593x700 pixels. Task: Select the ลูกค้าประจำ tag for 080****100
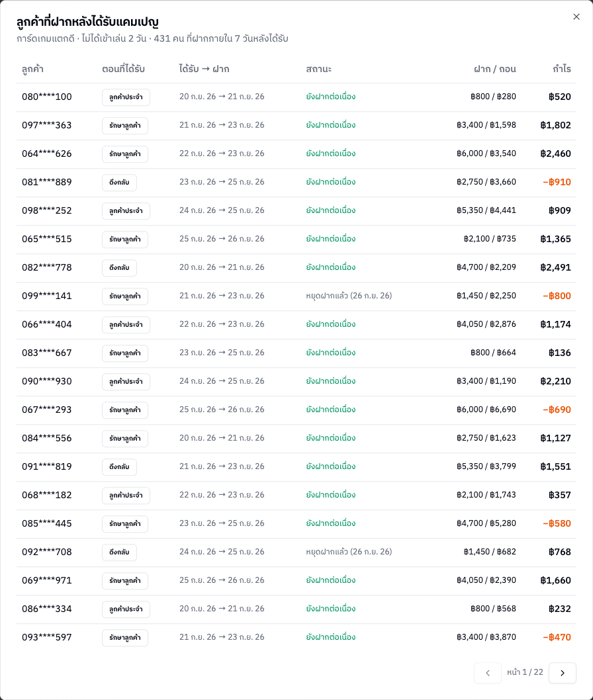click(126, 97)
